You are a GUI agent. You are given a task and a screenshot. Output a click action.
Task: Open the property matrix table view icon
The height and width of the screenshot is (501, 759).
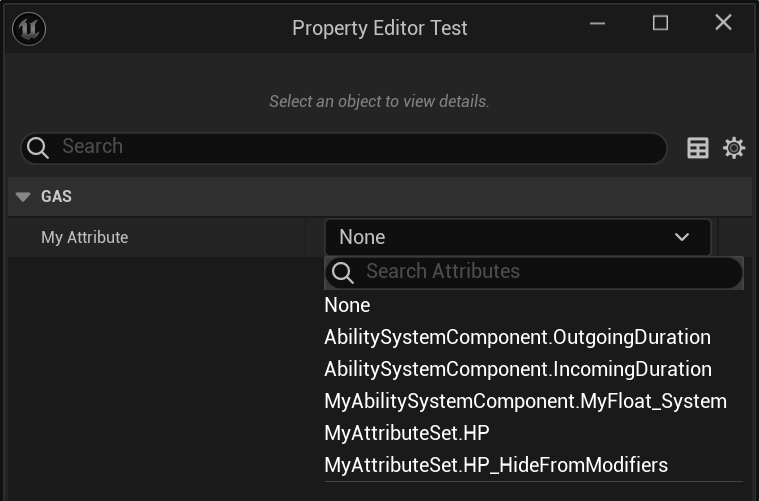(698, 148)
